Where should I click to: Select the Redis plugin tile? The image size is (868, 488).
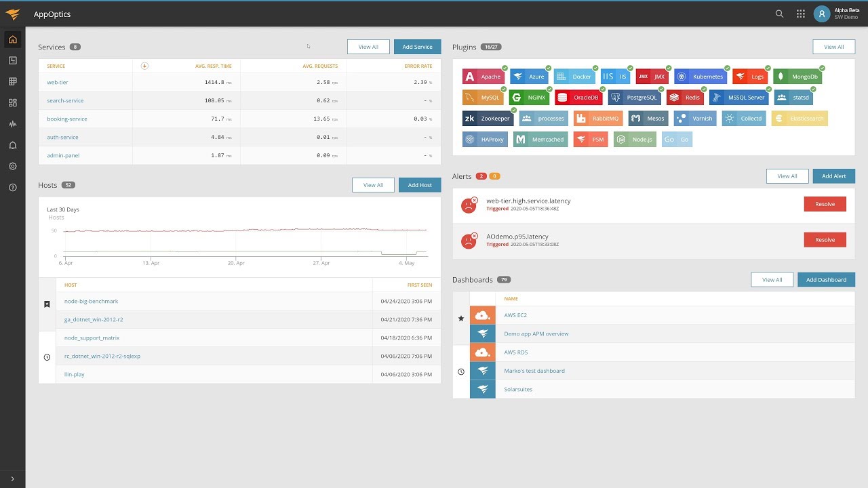685,98
